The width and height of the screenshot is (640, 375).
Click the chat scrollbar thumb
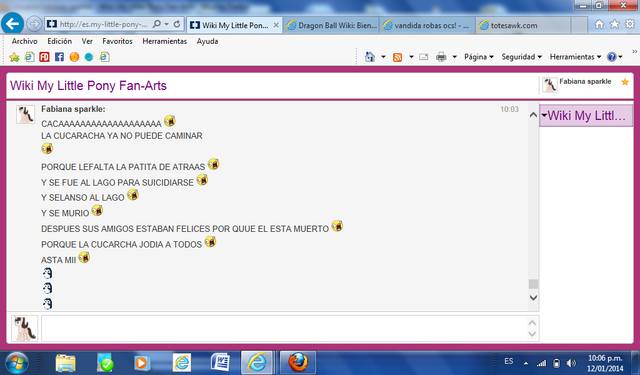533,284
